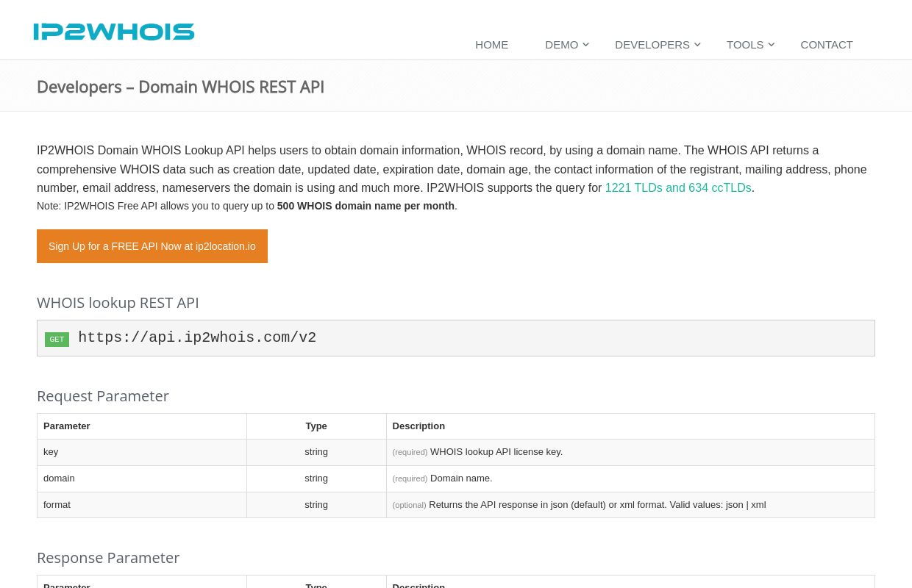Screen dimensions: 912x588
Task: Expand the chevron beside DEVELOPERS
Action: [x=697, y=45]
